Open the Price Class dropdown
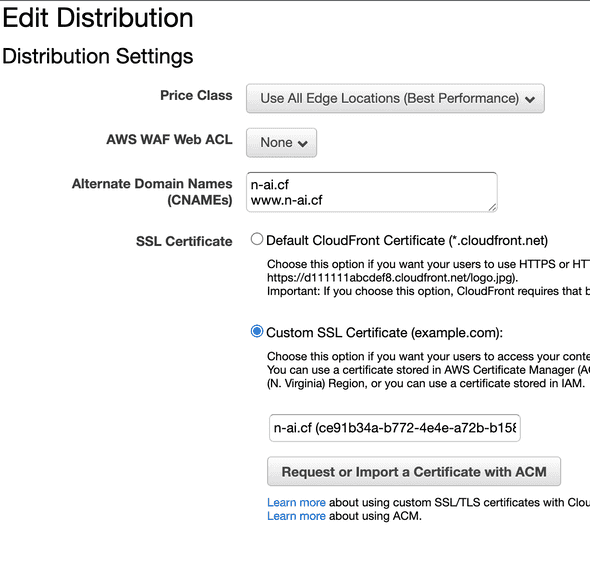The height and width of the screenshot is (564, 590). 395,98
